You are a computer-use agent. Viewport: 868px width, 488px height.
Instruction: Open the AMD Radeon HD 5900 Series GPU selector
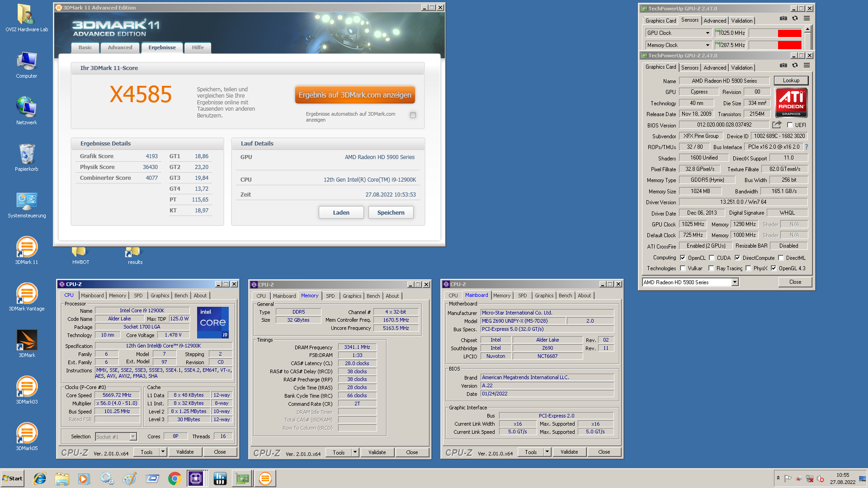click(690, 282)
